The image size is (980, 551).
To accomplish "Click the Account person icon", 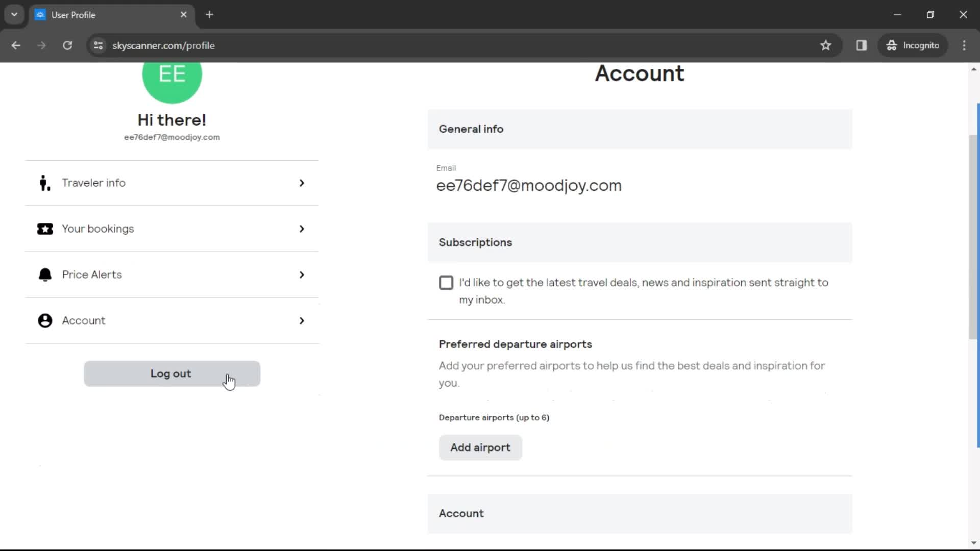I will [44, 320].
